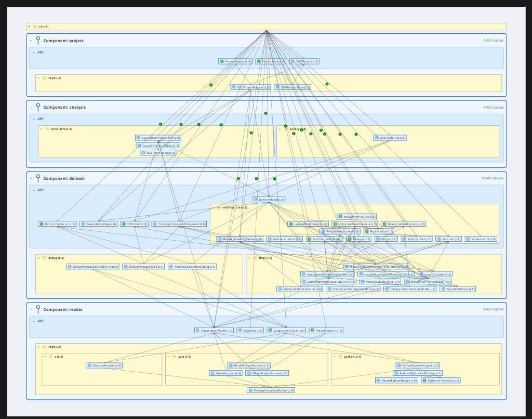Click the class icon on PackageHierarchyBuilder
This screenshot has width=532, height=419.
click(x=250, y=390)
